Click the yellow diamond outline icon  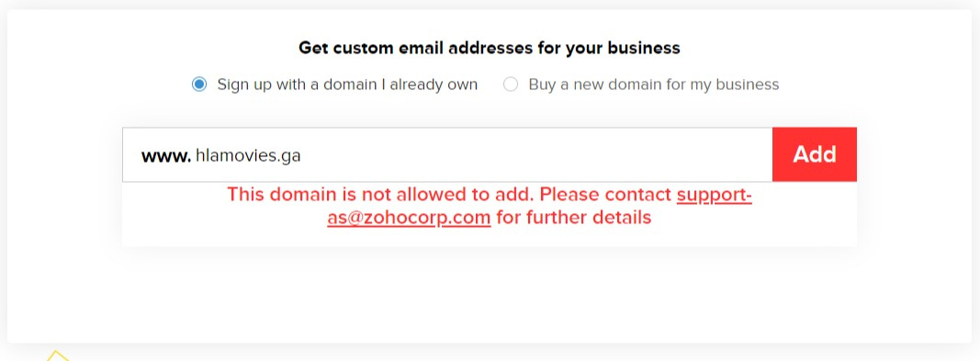point(57,355)
